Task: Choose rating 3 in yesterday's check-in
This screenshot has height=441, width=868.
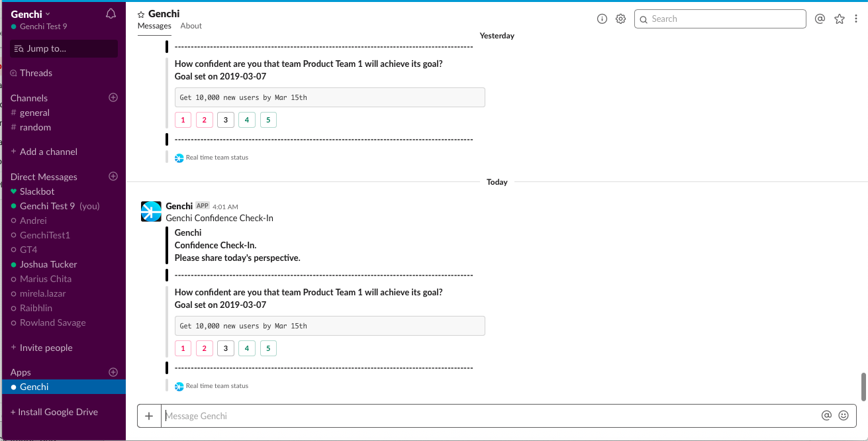Action: pyautogui.click(x=226, y=120)
